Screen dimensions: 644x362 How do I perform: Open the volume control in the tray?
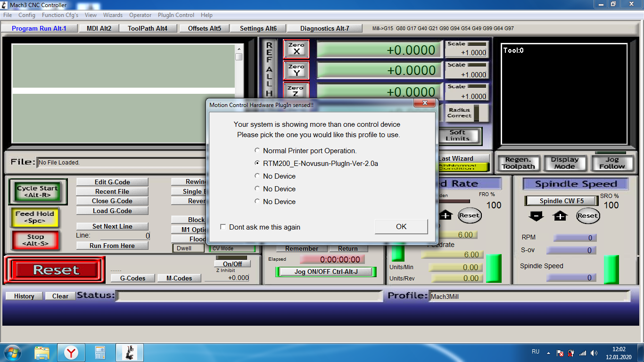(594, 353)
